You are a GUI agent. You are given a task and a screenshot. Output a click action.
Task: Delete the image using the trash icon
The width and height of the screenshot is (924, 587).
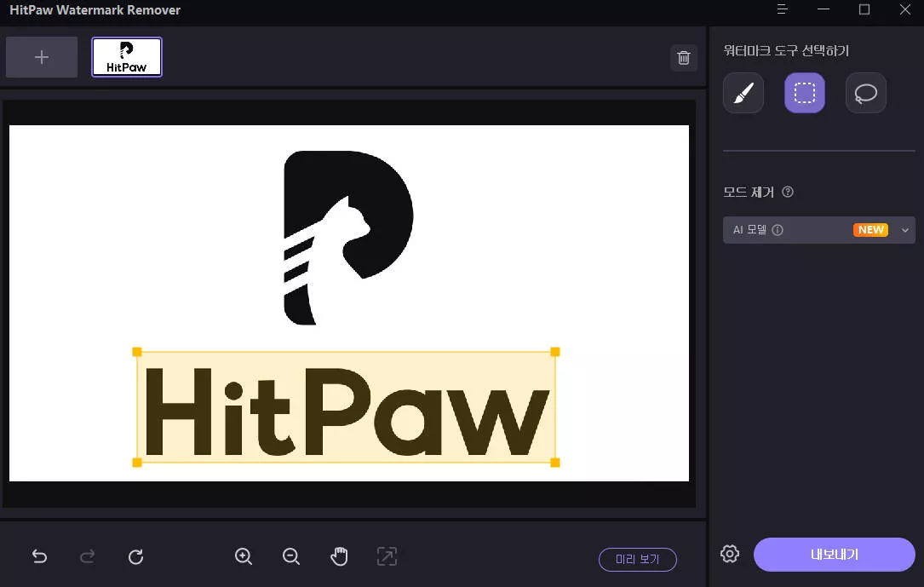pyautogui.click(x=683, y=57)
